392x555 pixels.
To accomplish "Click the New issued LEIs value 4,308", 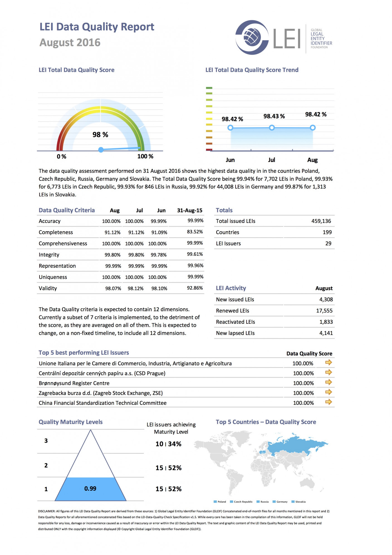I will [x=326, y=299].
